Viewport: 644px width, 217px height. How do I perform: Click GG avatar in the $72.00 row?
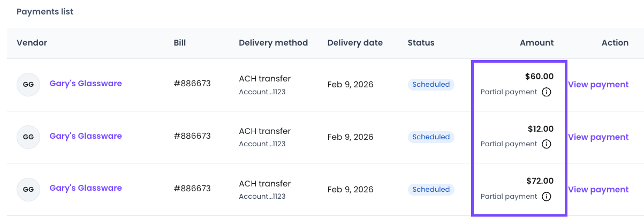[x=28, y=189]
